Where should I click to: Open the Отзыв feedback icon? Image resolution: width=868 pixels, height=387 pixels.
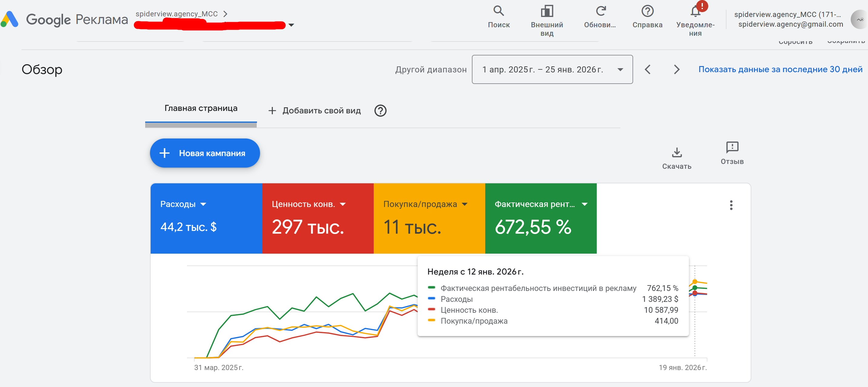[732, 147]
